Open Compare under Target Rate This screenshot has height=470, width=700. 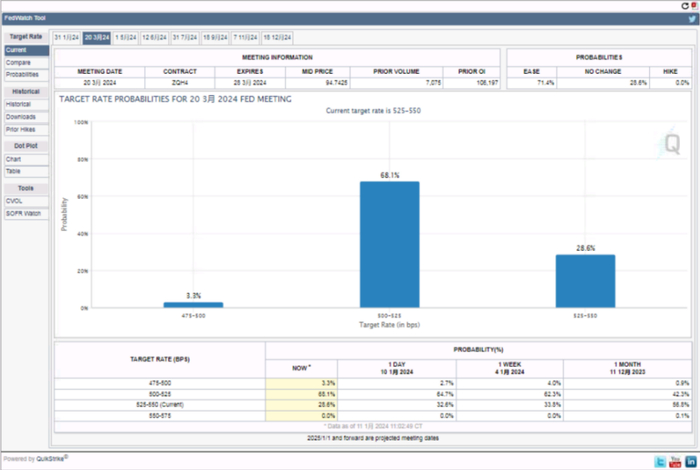(x=17, y=62)
